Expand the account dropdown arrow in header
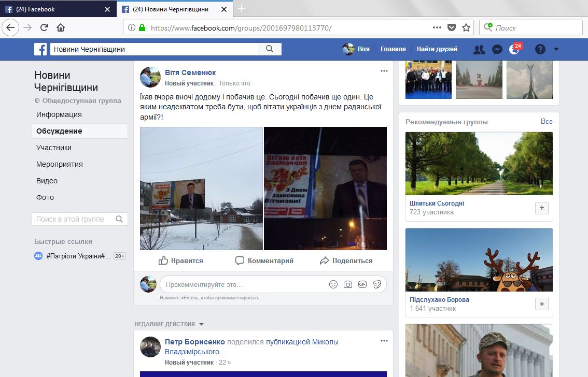The width and height of the screenshot is (588, 377). [556, 49]
